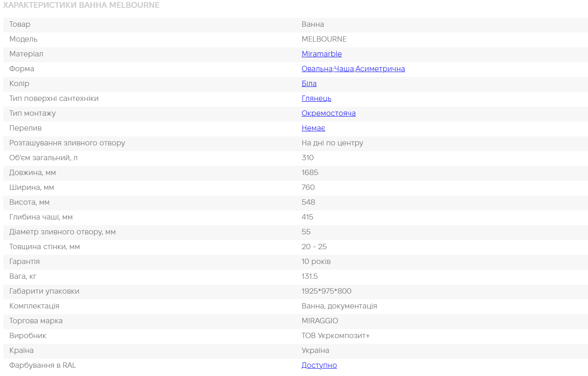Click the На дні по центру value
Viewport: 588px width, 376px height.
pyautogui.click(x=332, y=143)
